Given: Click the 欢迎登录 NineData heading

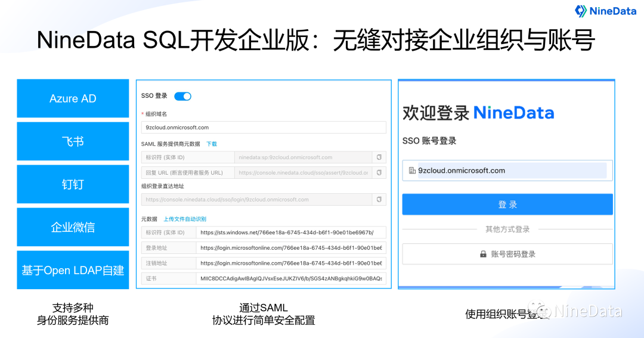Looking at the screenshot, I should coord(478,113).
